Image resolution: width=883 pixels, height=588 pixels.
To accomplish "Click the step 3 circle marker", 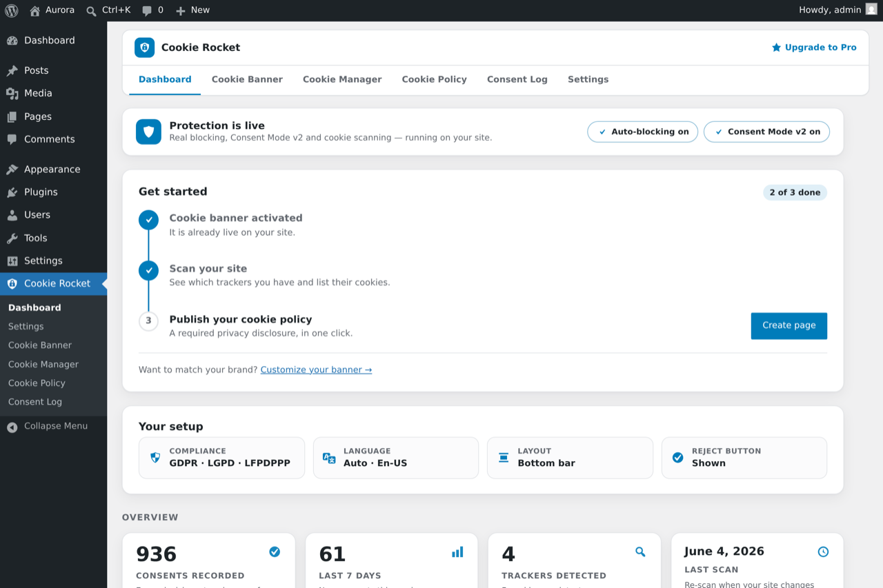I will (x=148, y=321).
